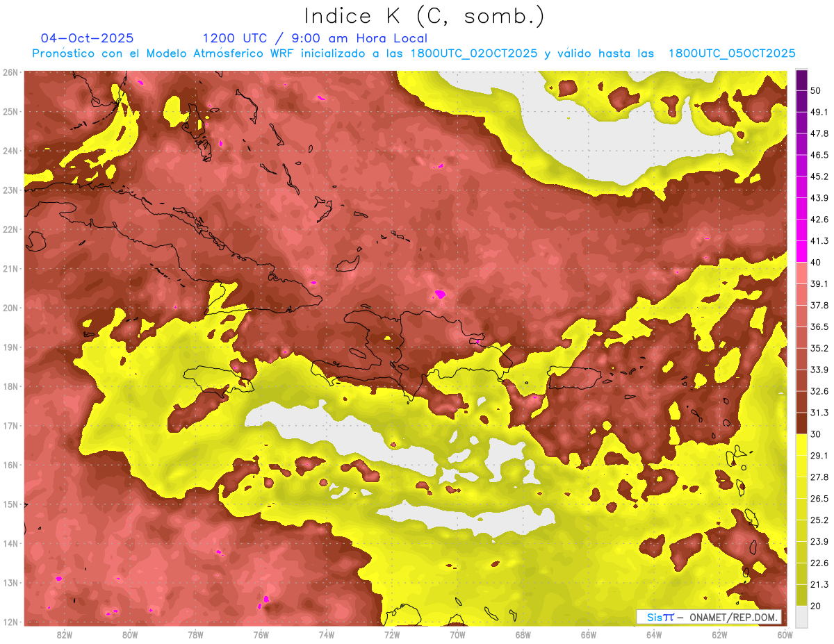Click the colorbar value "50"
Viewport: 834px width, 644px height.
[815, 91]
